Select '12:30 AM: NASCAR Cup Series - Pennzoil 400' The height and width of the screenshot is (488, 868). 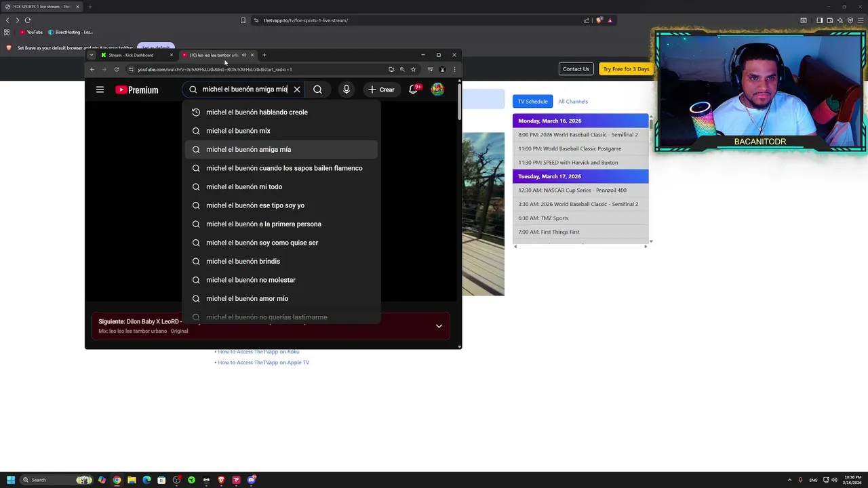pos(580,190)
